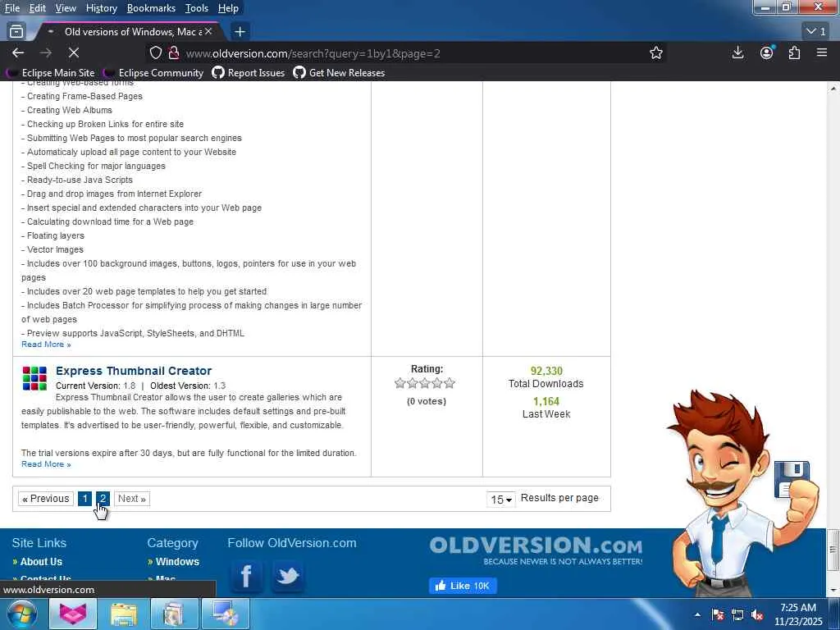840x630 pixels.
Task: Open the list all tabs dropdown
Action: click(816, 32)
